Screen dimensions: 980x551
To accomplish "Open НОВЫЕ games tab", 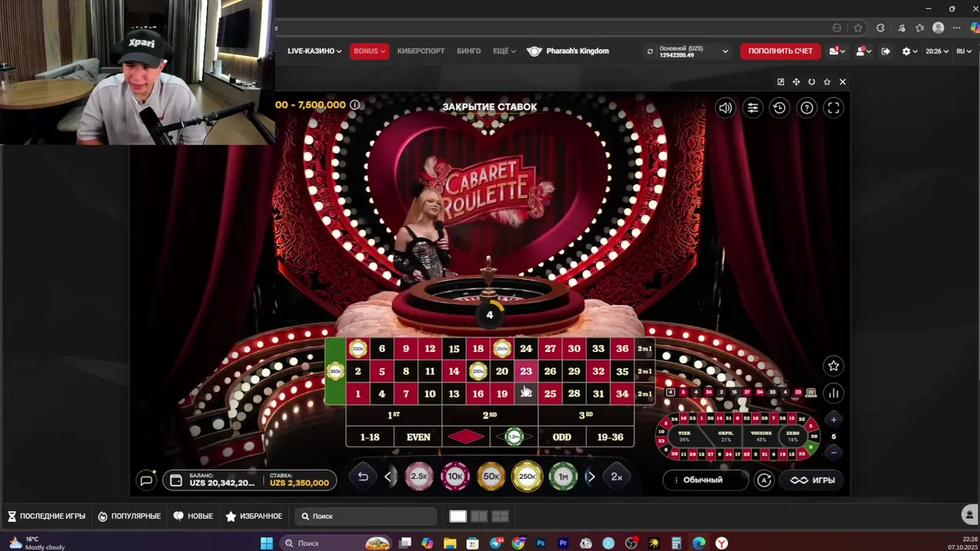I will [x=194, y=517].
